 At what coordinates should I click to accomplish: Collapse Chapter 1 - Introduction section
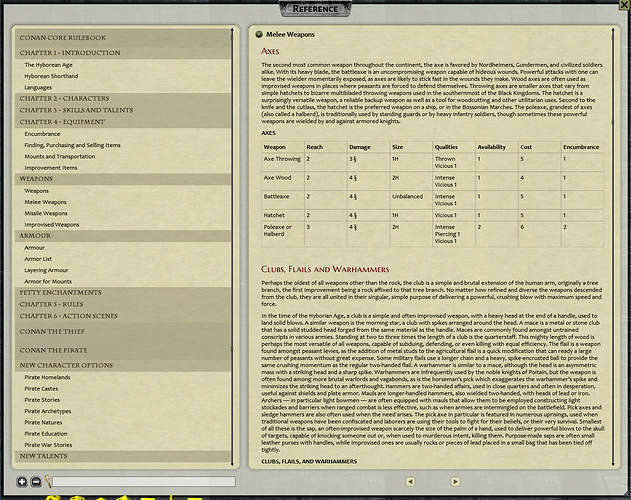[123, 53]
